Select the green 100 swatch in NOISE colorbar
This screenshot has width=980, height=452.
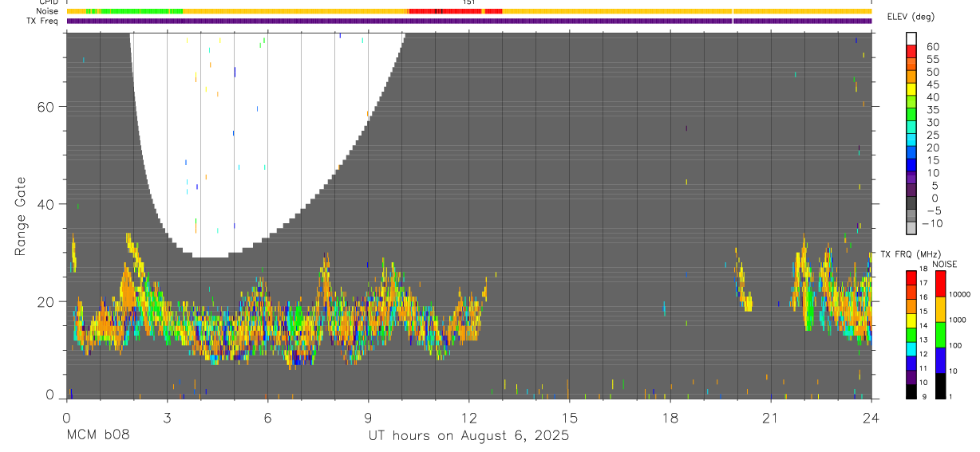[x=940, y=335]
